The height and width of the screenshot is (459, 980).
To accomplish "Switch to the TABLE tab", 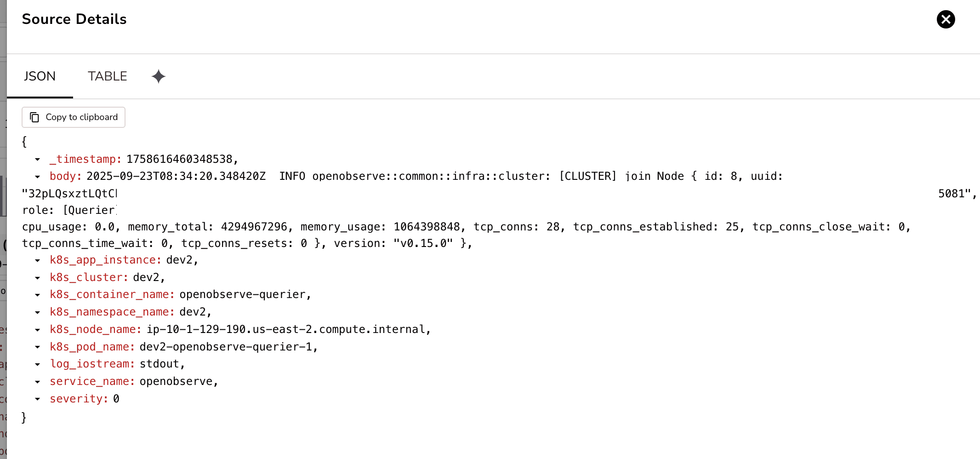I will (x=107, y=76).
